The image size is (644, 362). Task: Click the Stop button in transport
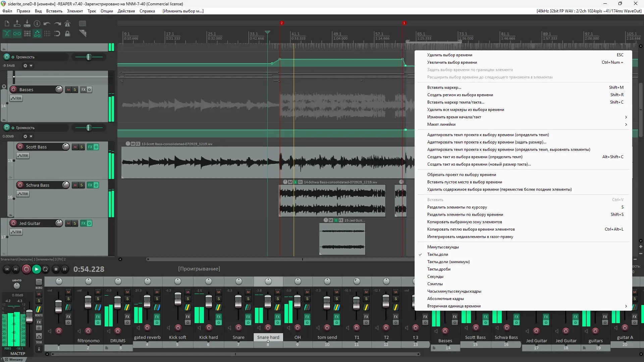(56, 269)
